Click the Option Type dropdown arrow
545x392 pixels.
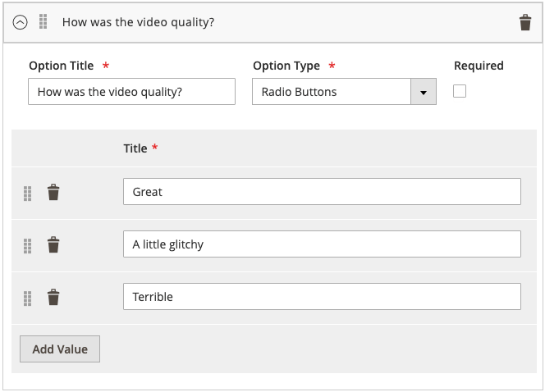coord(423,92)
